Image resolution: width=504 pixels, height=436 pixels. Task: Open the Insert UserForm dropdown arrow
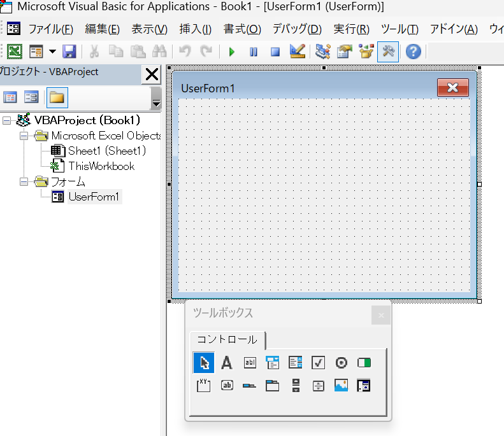(x=52, y=52)
